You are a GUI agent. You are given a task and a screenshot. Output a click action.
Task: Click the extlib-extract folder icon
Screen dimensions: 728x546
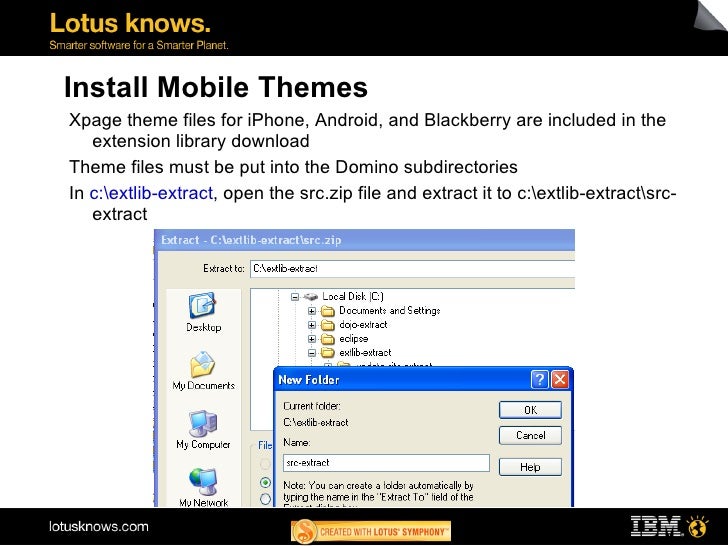point(328,352)
